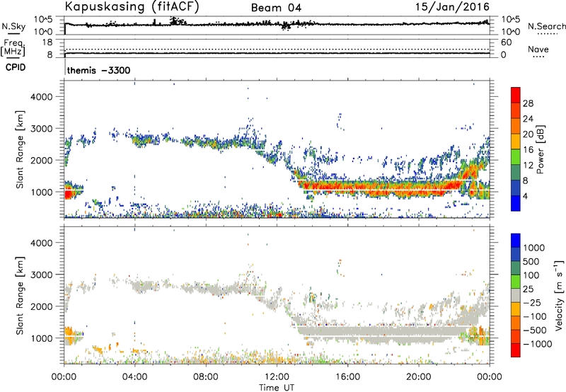Click the '16:00' time axis tick label

(x=347, y=377)
